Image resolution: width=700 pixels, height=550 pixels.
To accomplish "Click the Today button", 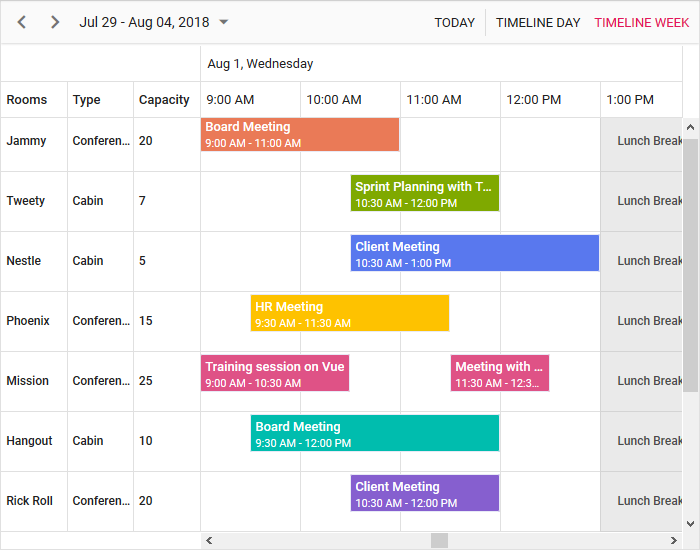I will pos(454,22).
